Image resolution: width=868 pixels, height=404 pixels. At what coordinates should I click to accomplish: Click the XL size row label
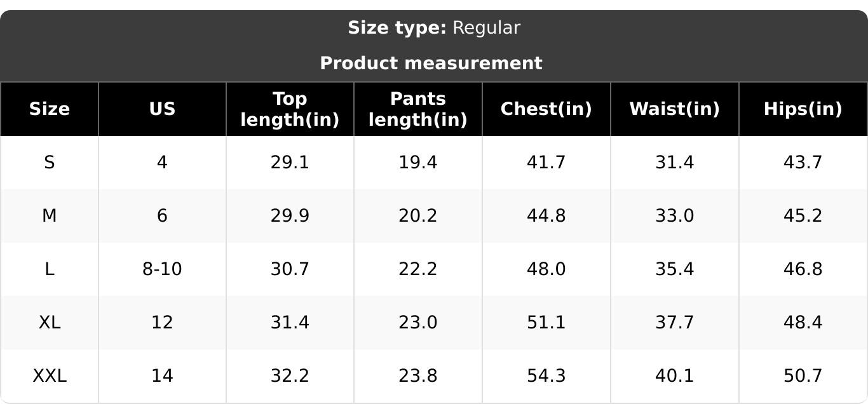[49, 323]
